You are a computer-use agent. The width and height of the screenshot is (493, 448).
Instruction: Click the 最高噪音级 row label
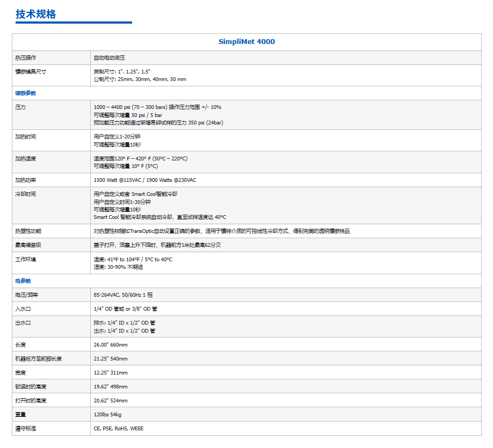pos(28,245)
